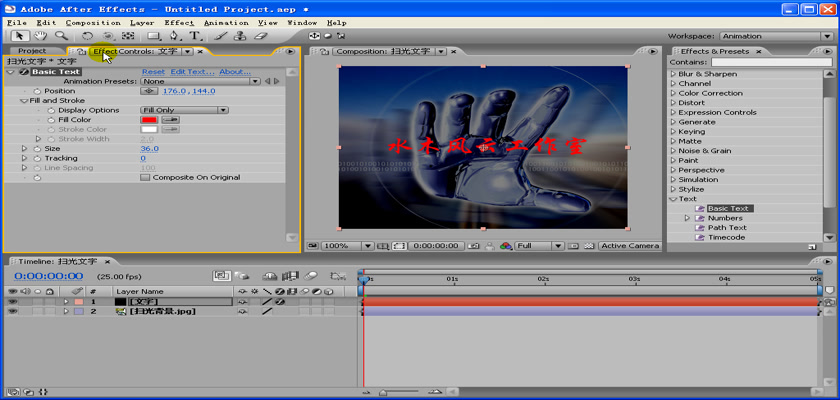
Task: Hide layer 1 文字 eye toggle
Action: coord(12,301)
